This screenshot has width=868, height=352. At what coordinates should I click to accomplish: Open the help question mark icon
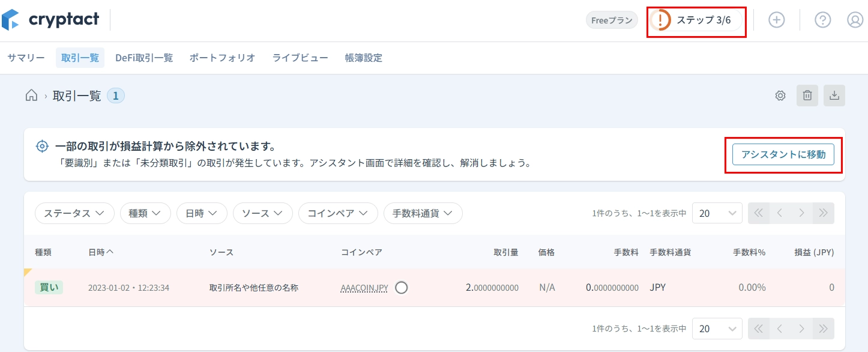[822, 20]
